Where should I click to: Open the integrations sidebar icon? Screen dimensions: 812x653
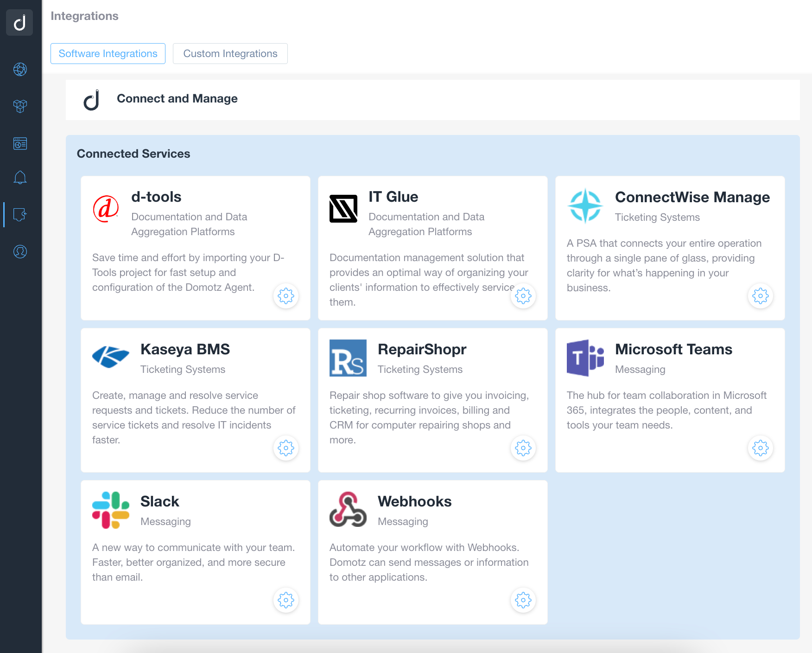pyautogui.click(x=20, y=214)
